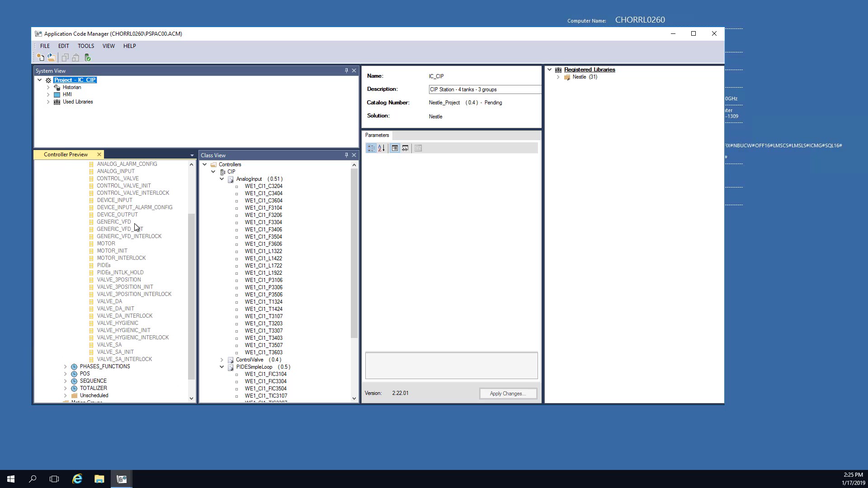Open the EDIT menu
The width and height of the screenshot is (868, 488).
pos(63,46)
